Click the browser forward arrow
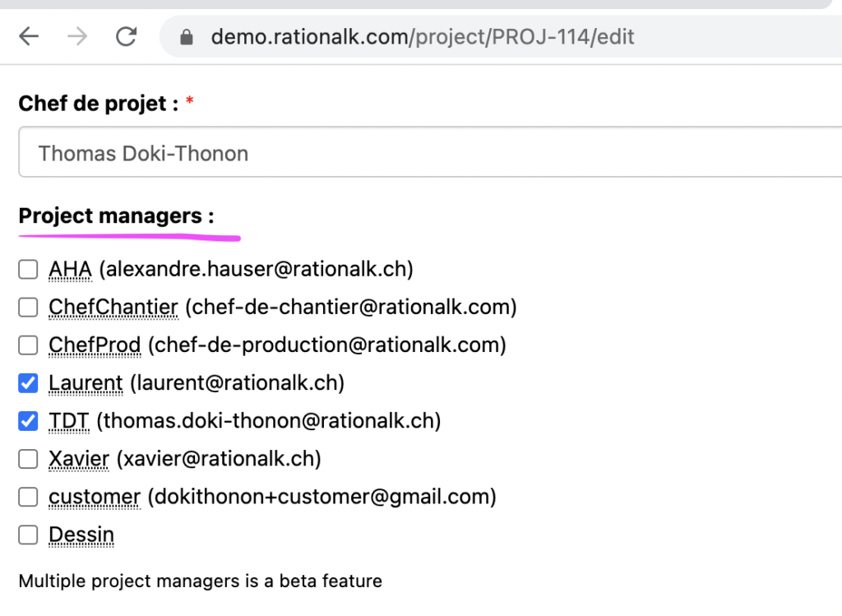 point(77,37)
